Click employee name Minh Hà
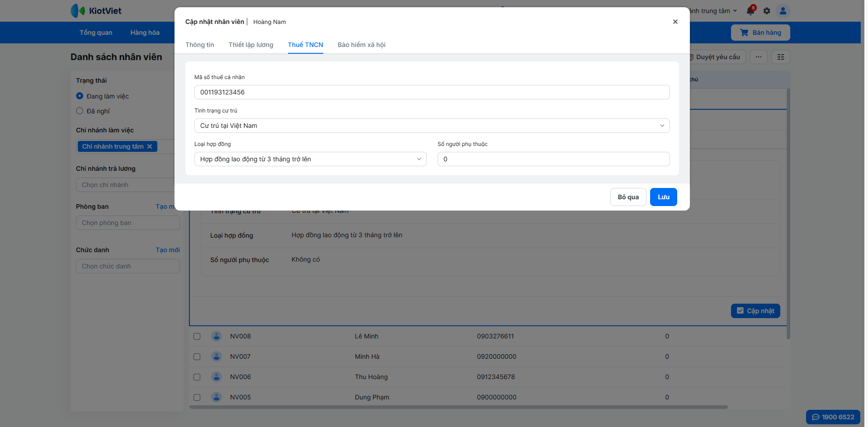Screen dimensions: 868x427 [367, 357]
